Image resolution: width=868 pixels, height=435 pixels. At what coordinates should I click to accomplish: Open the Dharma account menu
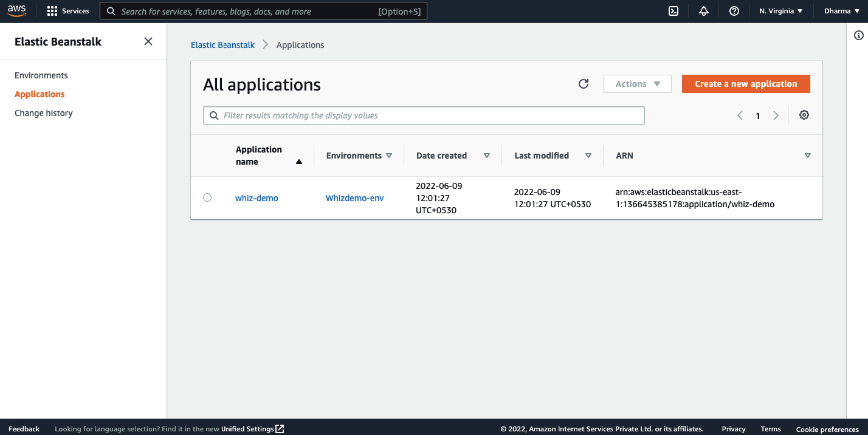(842, 11)
